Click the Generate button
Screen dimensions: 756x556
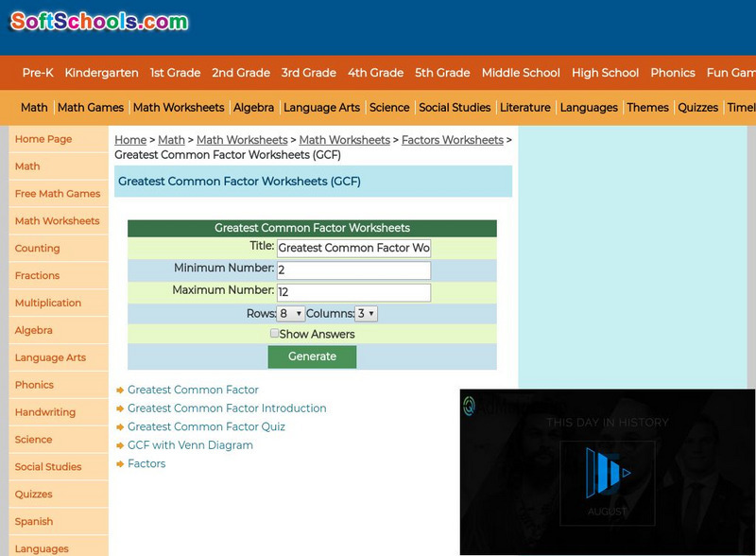(312, 356)
